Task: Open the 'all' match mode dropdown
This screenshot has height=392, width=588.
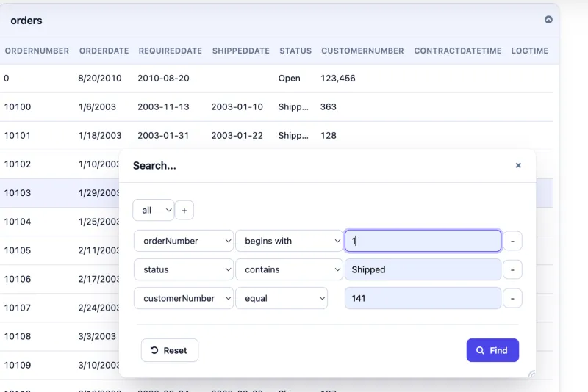Action: click(154, 210)
